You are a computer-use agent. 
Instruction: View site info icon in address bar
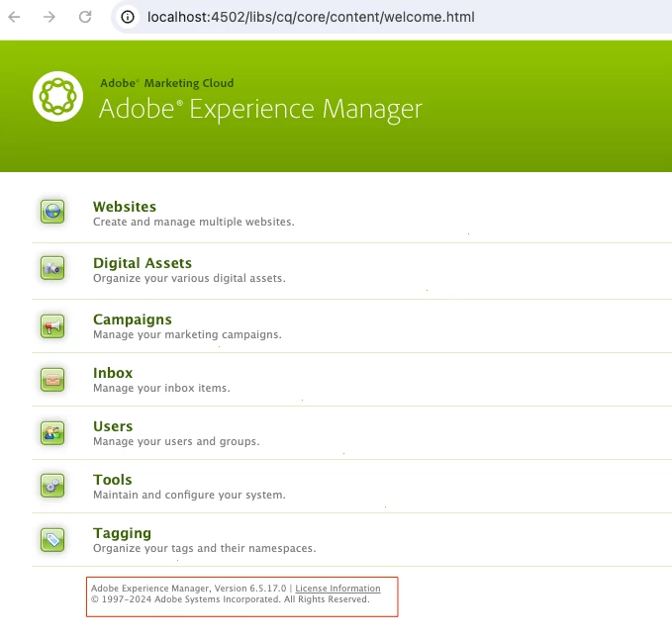(x=128, y=17)
